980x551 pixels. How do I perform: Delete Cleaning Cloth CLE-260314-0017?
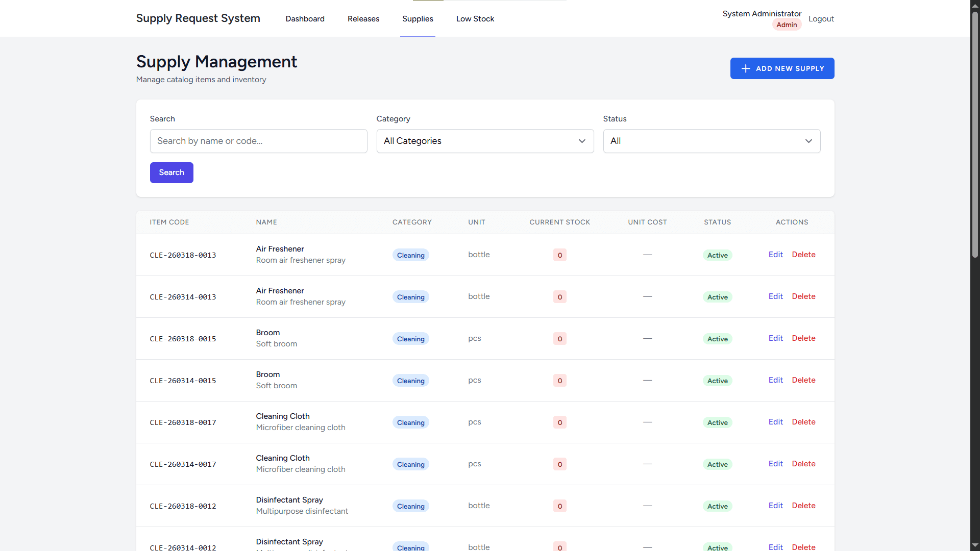[803, 464]
